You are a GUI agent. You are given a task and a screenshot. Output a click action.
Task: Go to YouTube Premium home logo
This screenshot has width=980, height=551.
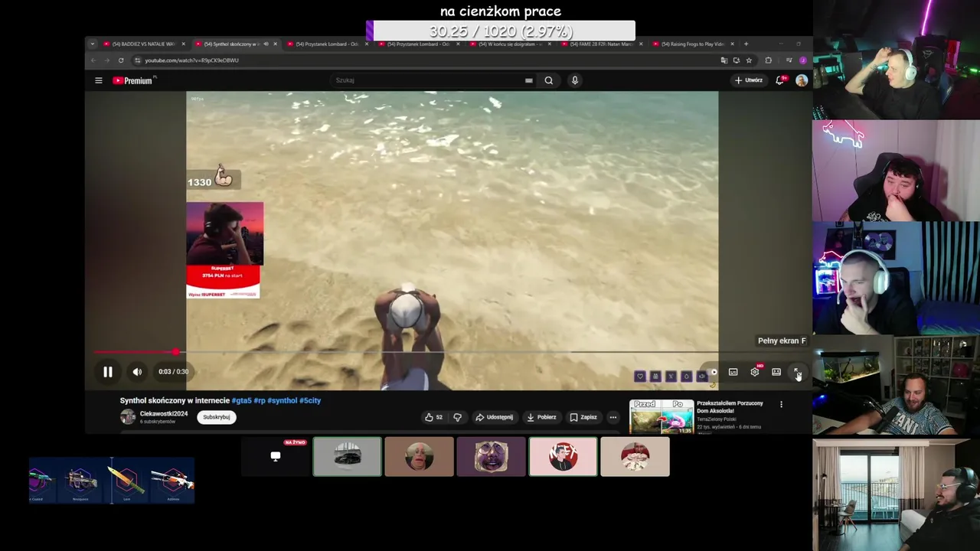tap(133, 80)
